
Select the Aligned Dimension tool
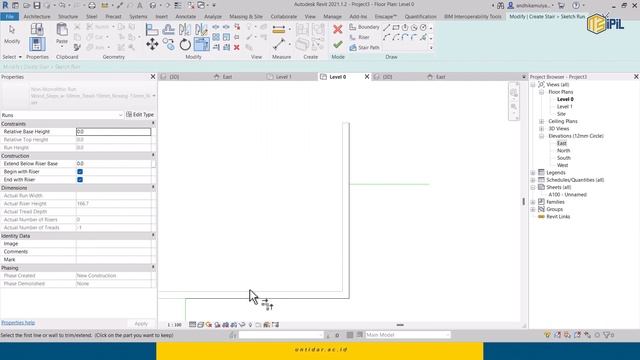(x=279, y=29)
